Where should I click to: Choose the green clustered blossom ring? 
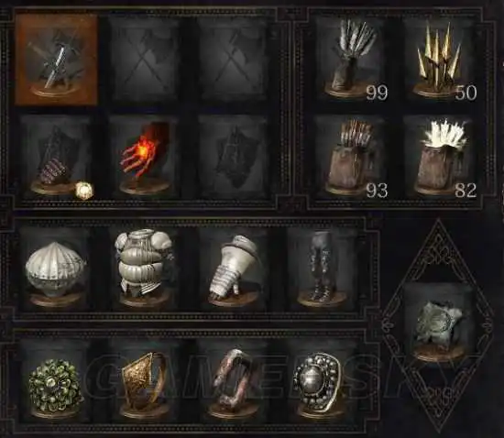tap(55, 381)
